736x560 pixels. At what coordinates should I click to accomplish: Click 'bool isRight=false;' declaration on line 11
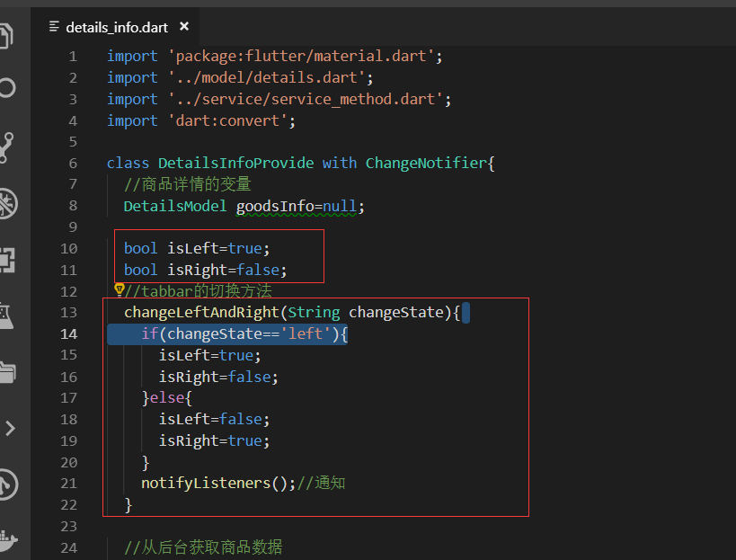coord(206,270)
